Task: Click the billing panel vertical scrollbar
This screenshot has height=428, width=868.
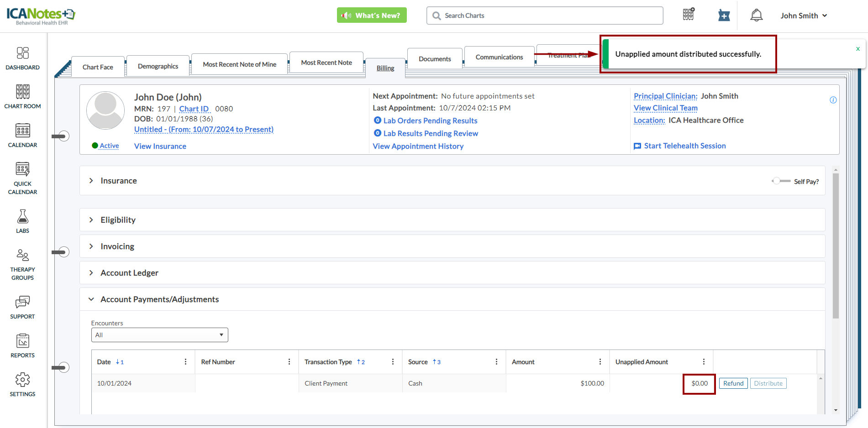Action: tap(836, 246)
